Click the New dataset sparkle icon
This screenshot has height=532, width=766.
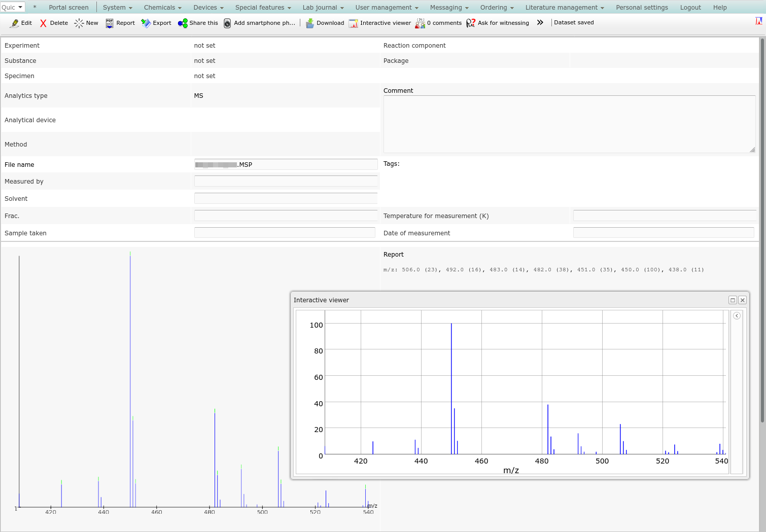click(79, 23)
